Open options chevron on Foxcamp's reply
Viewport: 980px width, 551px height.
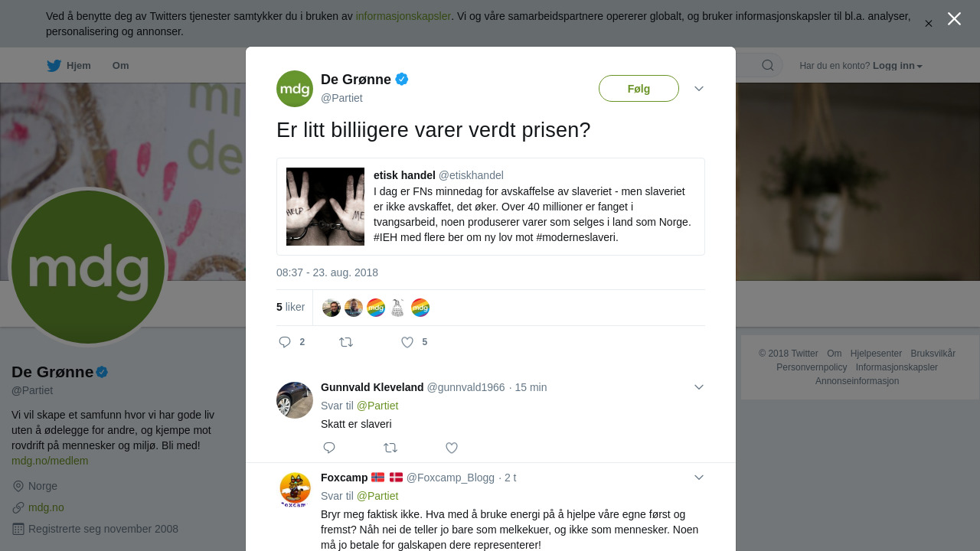(x=699, y=478)
